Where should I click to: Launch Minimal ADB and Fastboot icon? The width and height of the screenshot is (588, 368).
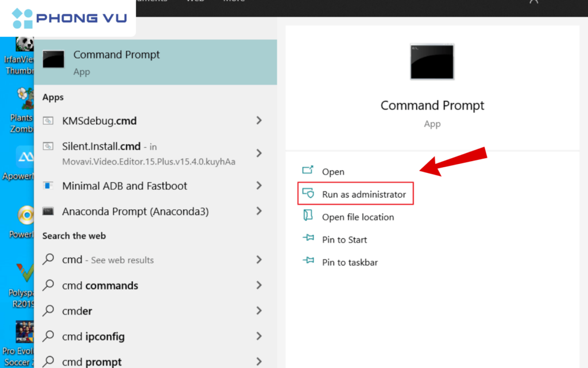point(49,186)
